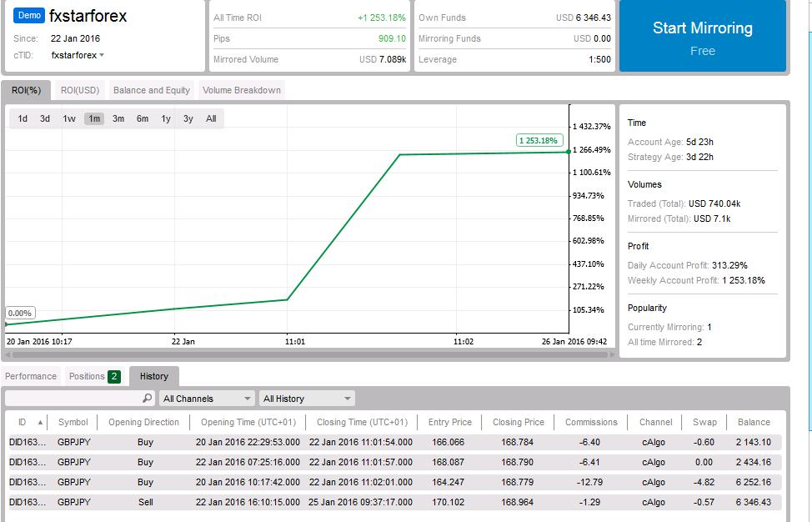Image resolution: width=812 pixels, height=522 pixels.
Task: Open the All History dropdown
Action: 307,399
